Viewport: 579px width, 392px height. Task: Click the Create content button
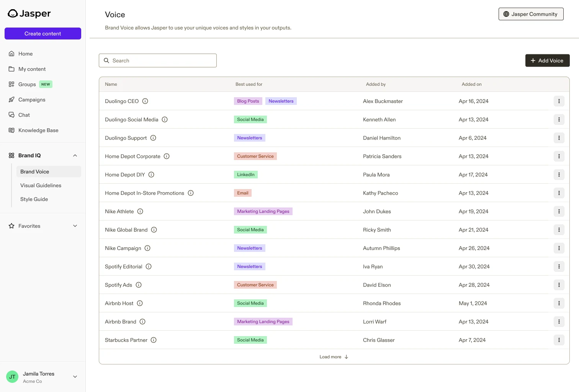pos(43,33)
